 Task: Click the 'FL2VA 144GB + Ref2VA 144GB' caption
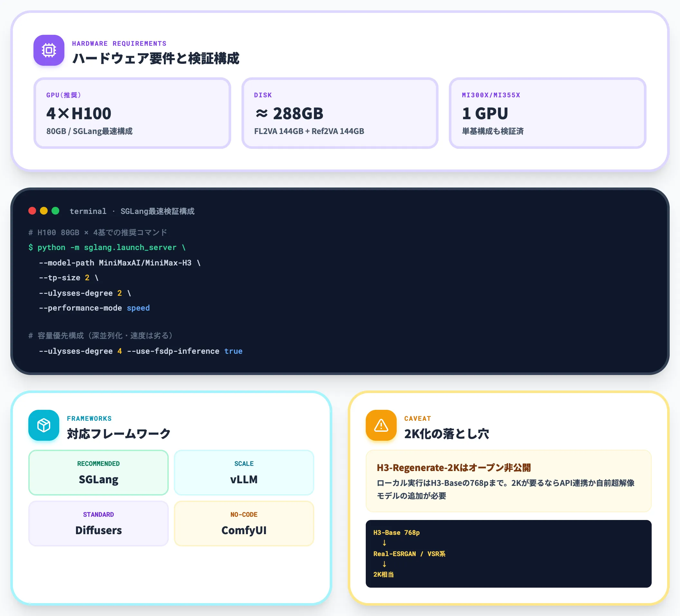(x=309, y=131)
